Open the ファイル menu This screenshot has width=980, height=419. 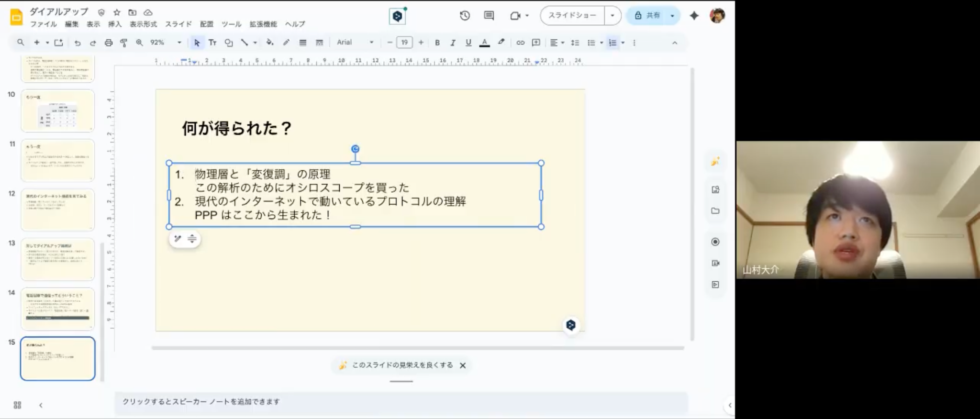coord(44,24)
